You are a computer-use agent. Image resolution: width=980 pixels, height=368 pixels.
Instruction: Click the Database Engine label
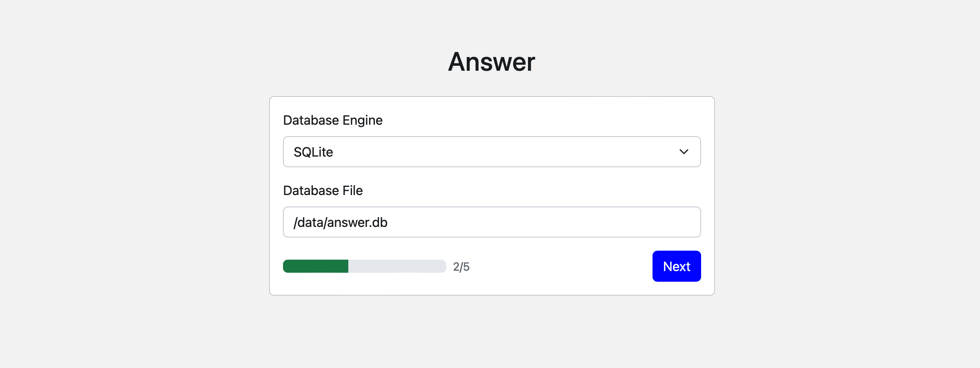pyautogui.click(x=333, y=120)
